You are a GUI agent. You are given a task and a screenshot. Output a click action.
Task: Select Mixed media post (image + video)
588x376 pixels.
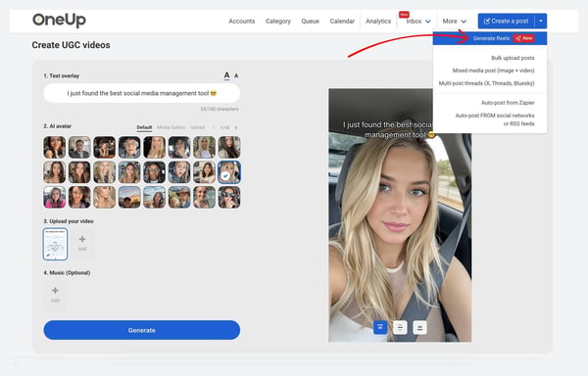pos(493,70)
